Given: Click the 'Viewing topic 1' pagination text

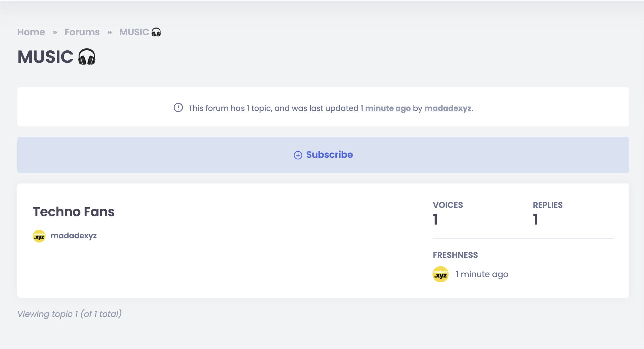Looking at the screenshot, I should 70,314.
